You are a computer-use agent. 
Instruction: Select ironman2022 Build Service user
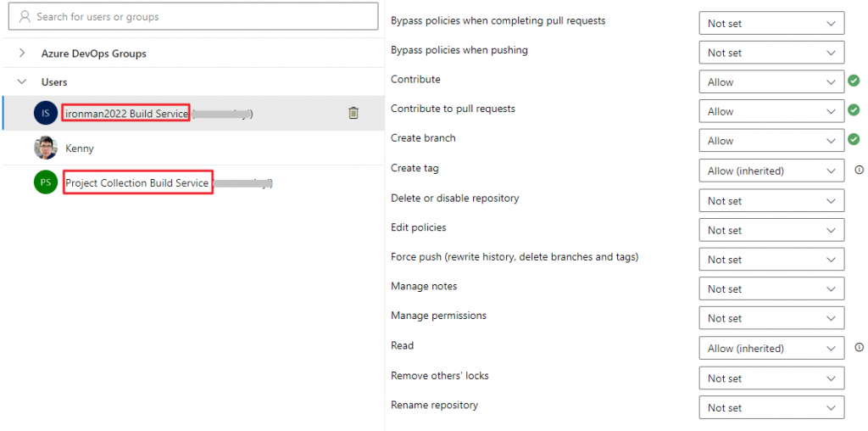pyautogui.click(x=125, y=114)
